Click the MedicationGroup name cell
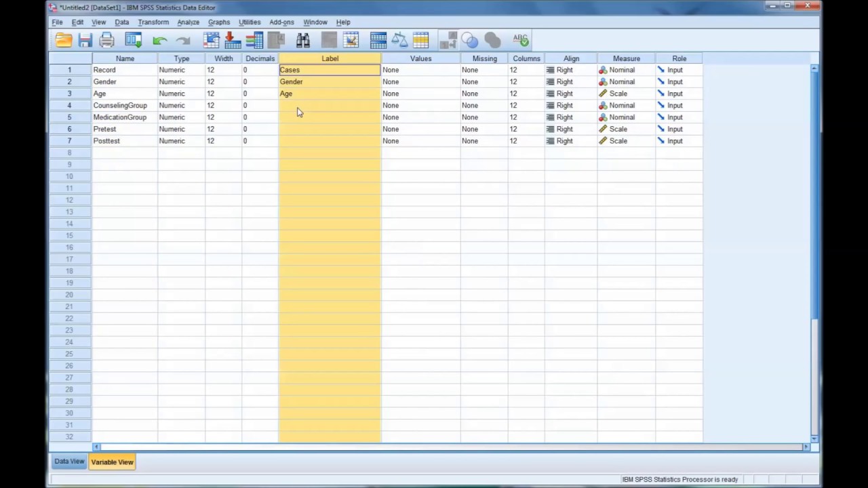This screenshot has height=488, width=868. 125,117
